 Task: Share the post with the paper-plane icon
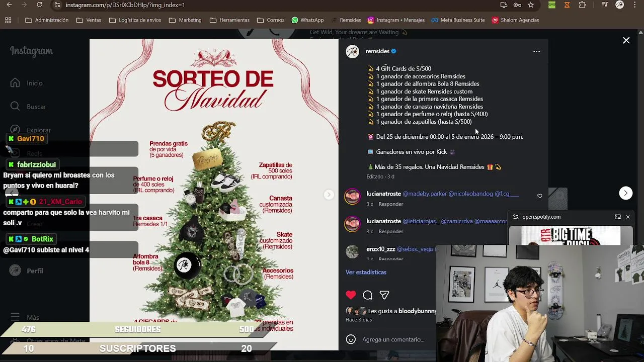(x=384, y=295)
